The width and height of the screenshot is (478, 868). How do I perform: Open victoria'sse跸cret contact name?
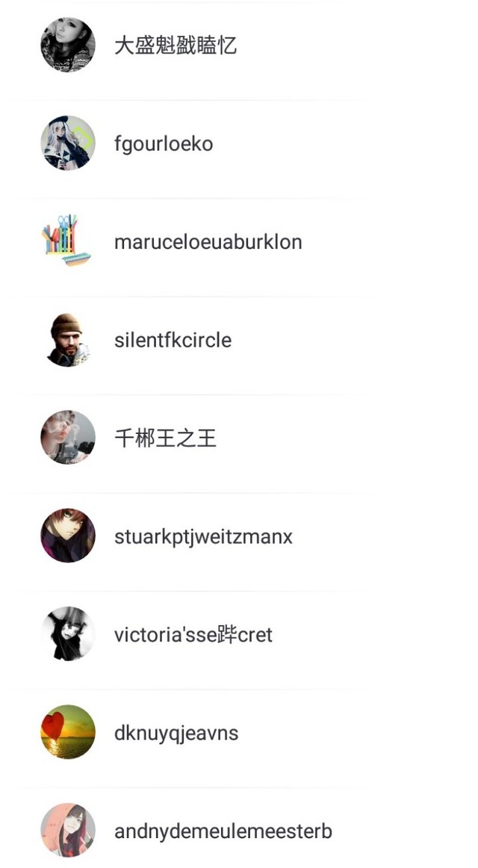click(193, 634)
